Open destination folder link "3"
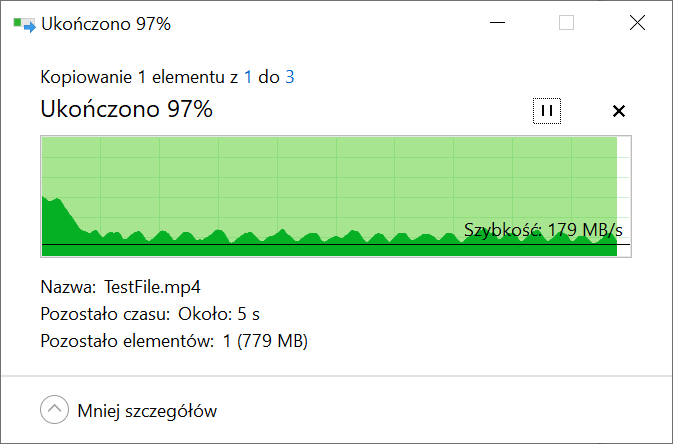This screenshot has width=673, height=444. coord(290,77)
